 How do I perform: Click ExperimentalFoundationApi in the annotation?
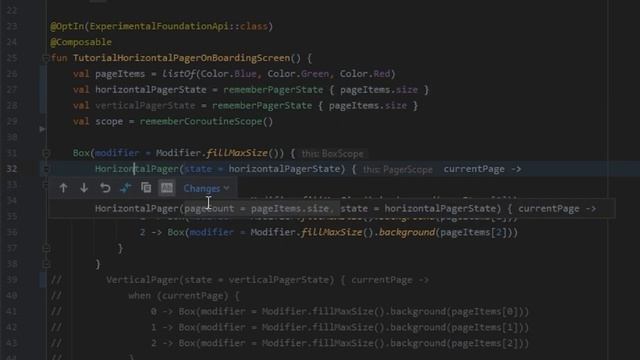(159, 27)
